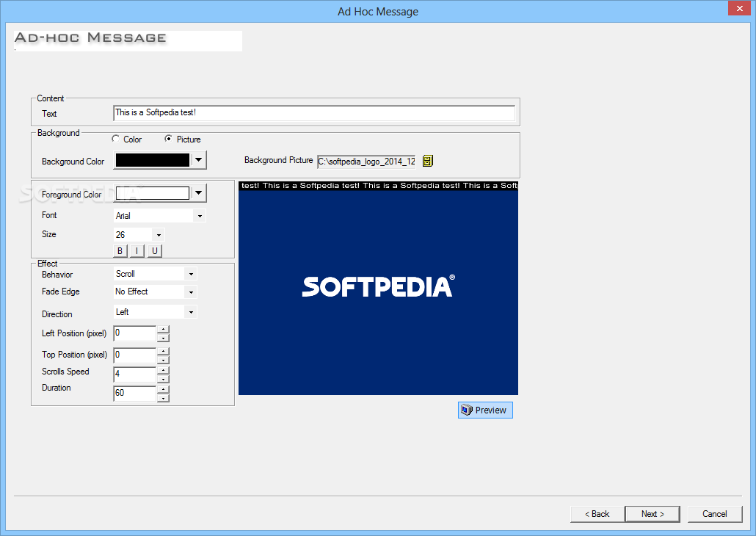Click the browse icon for Background Picture
This screenshot has height=536, width=756.
point(428,161)
